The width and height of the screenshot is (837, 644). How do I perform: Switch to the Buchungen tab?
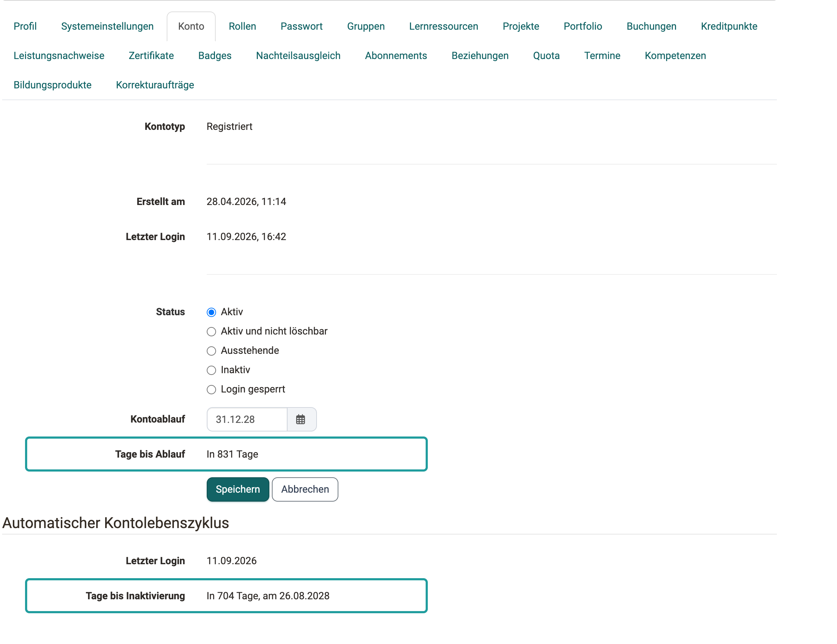[x=651, y=26]
